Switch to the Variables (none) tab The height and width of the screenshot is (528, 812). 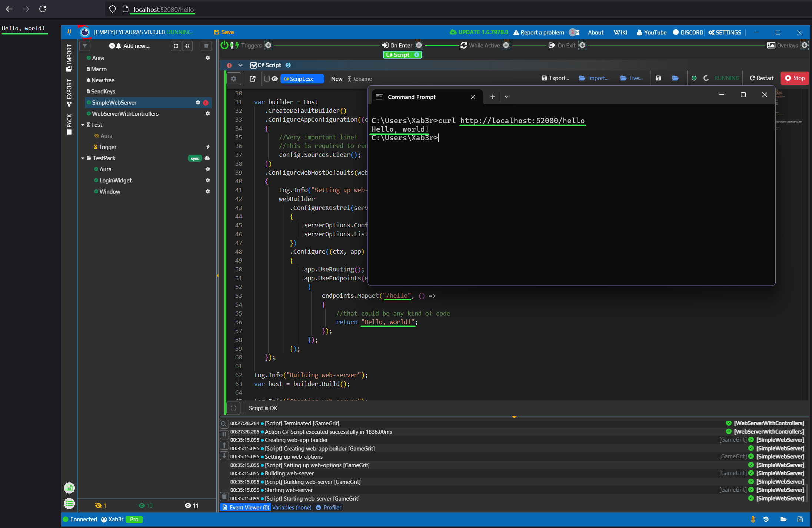pos(292,508)
